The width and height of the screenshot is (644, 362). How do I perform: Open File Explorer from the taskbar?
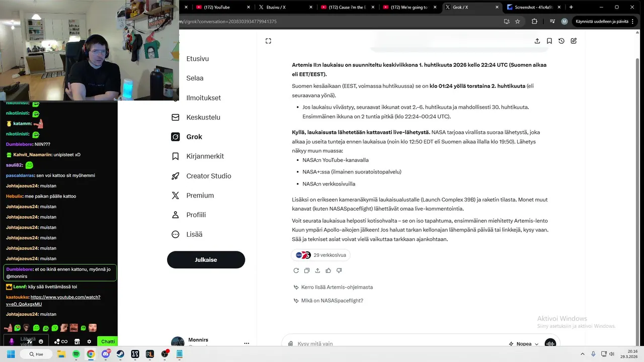pos(61,354)
